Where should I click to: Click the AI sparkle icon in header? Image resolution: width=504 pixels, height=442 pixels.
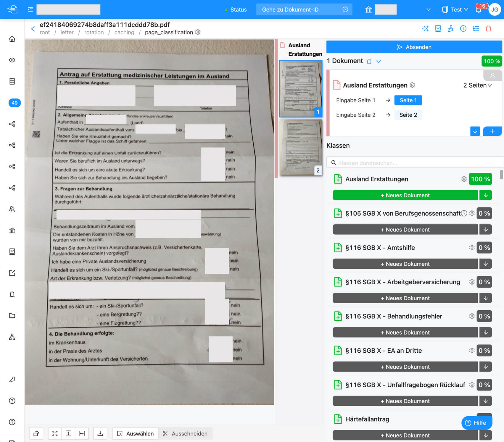(425, 28)
